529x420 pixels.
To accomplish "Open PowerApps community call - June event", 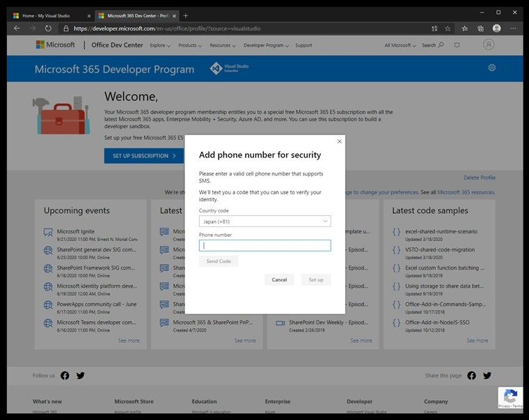I will click(x=97, y=304).
